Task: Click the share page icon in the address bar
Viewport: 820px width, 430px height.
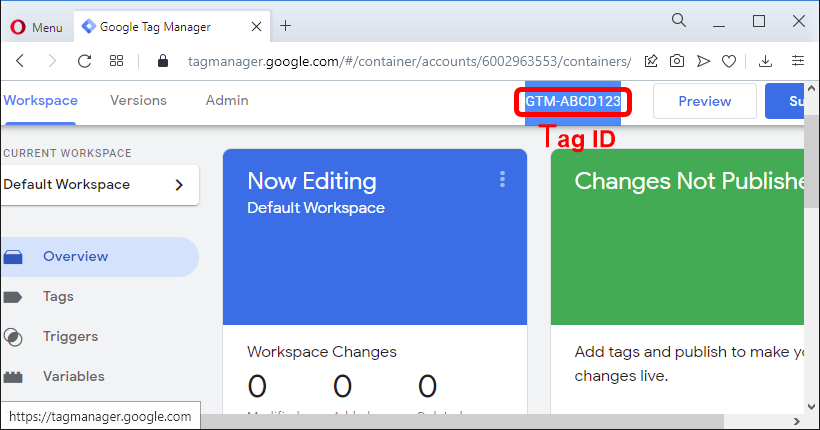Action: [651, 61]
